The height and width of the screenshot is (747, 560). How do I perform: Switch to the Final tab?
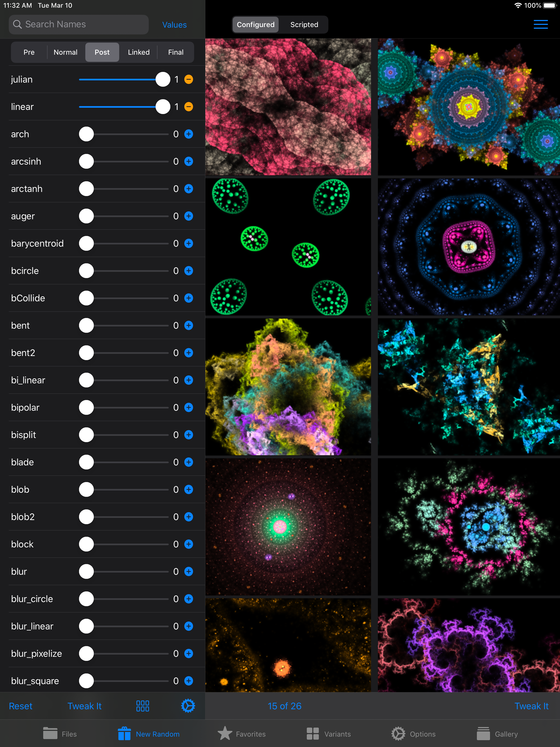pos(176,52)
